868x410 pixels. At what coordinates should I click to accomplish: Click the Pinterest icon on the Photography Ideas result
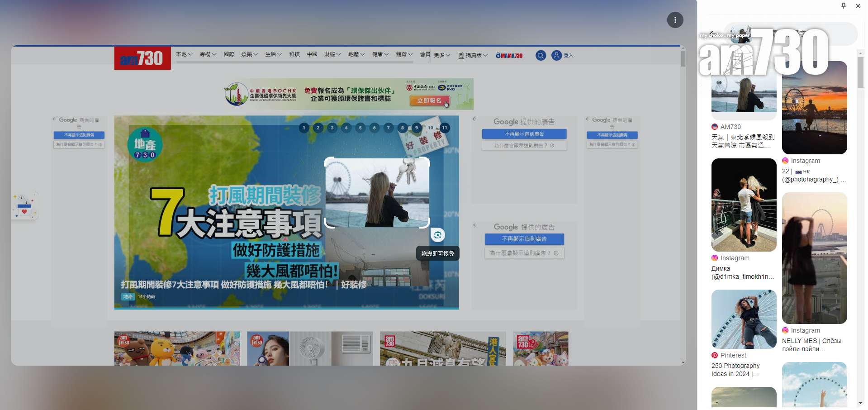pyautogui.click(x=715, y=355)
